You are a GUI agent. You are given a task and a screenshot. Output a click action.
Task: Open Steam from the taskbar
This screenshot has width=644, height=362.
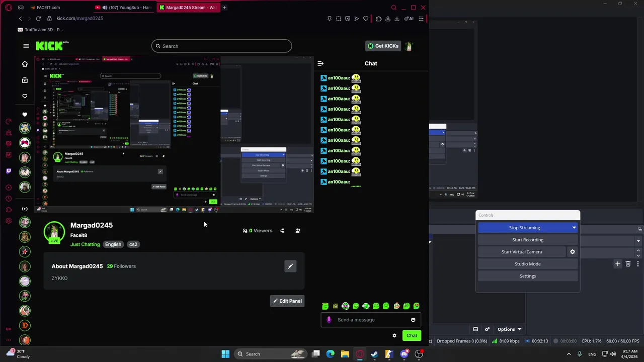click(374, 354)
